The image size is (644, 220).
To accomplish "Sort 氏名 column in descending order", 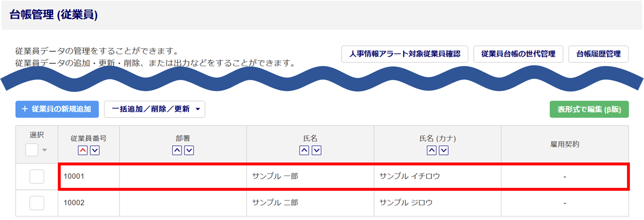I will click(x=316, y=150).
